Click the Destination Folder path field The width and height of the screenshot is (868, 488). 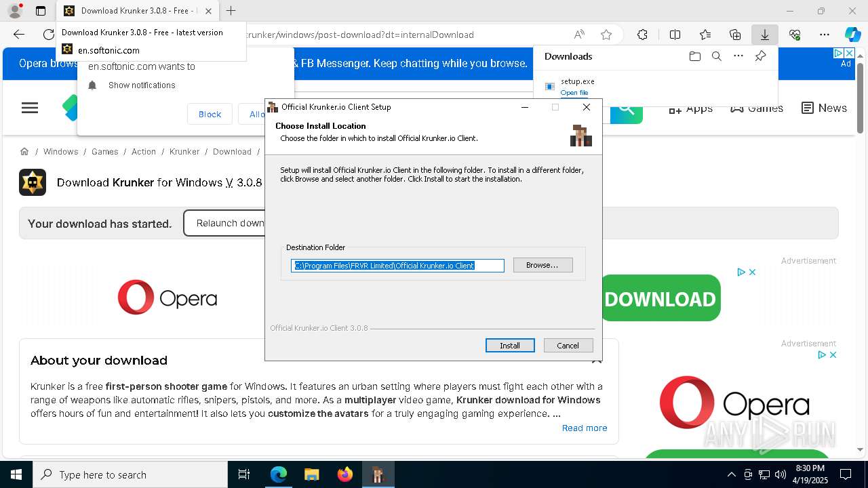point(397,266)
